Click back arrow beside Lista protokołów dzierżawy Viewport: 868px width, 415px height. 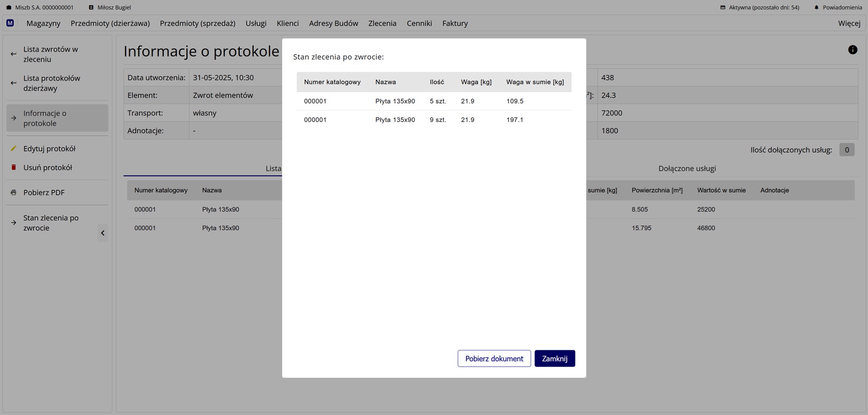coord(14,83)
